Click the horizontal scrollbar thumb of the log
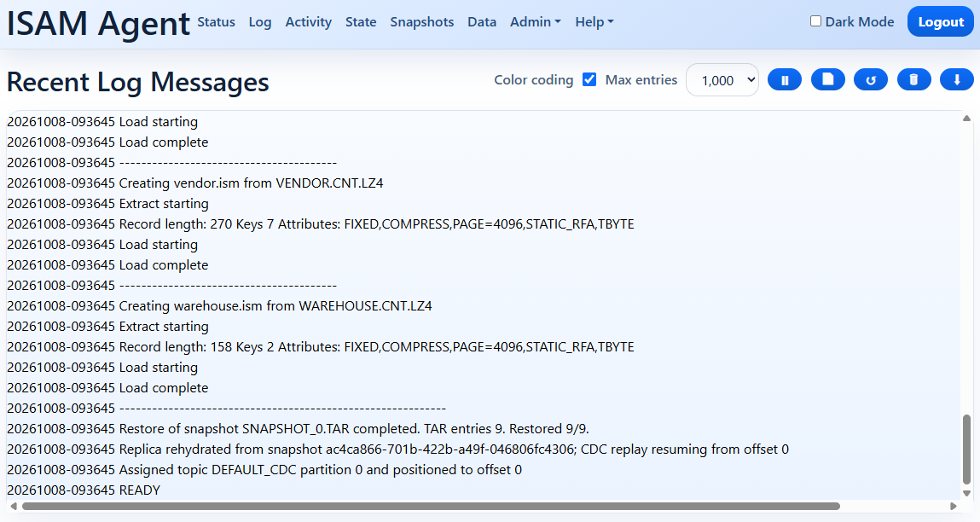980x522 pixels. pos(432,507)
